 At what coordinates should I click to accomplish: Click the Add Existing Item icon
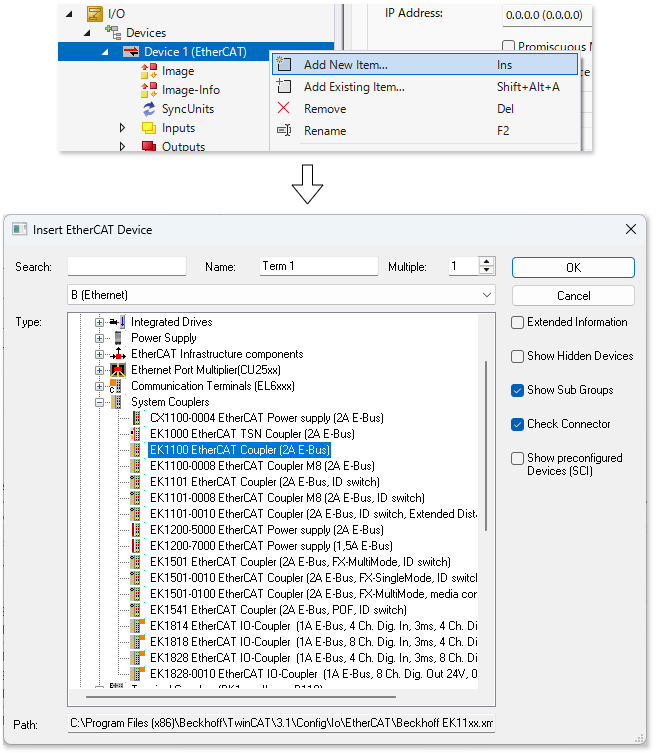click(284, 87)
